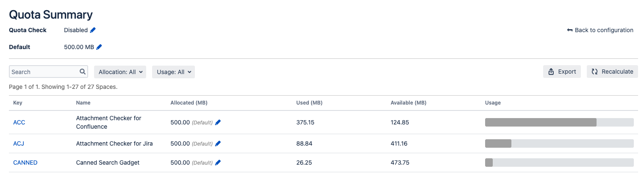Click the ACC usage progress bar
Image resolution: width=644 pixels, height=193 pixels.
click(559, 122)
